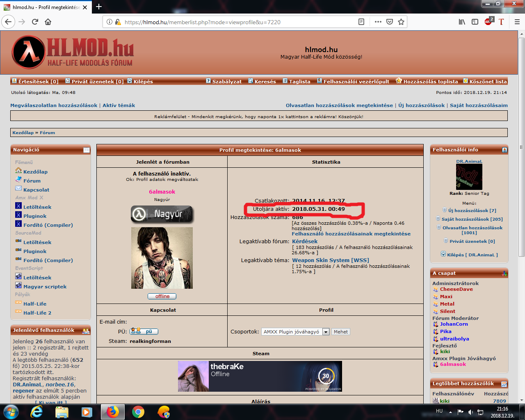Open the Firefox Library icon

(462, 22)
